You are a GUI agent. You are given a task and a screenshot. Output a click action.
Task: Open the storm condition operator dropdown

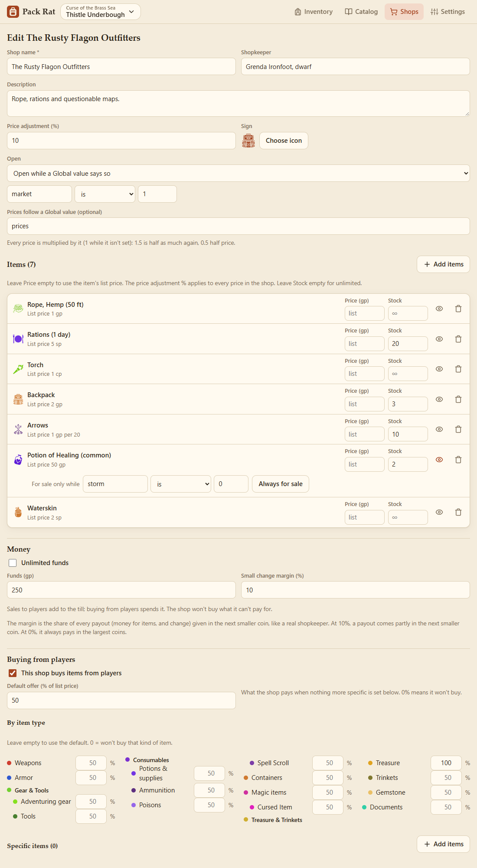pyautogui.click(x=181, y=484)
